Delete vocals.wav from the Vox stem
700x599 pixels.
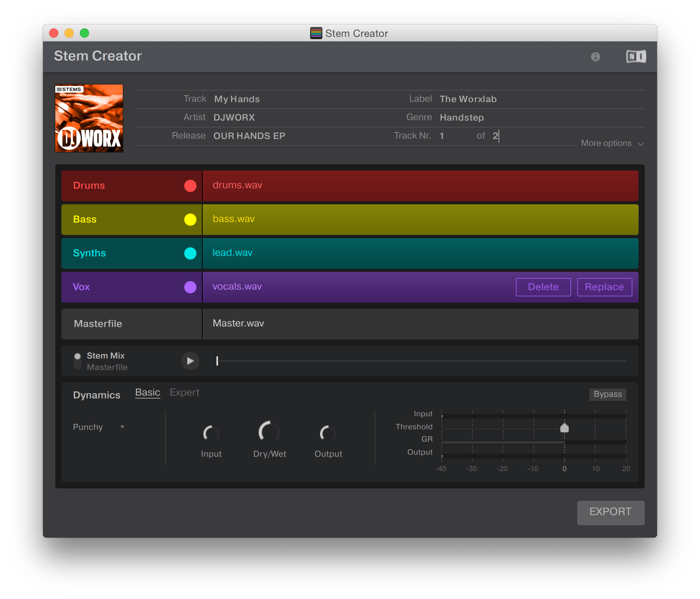click(x=543, y=287)
